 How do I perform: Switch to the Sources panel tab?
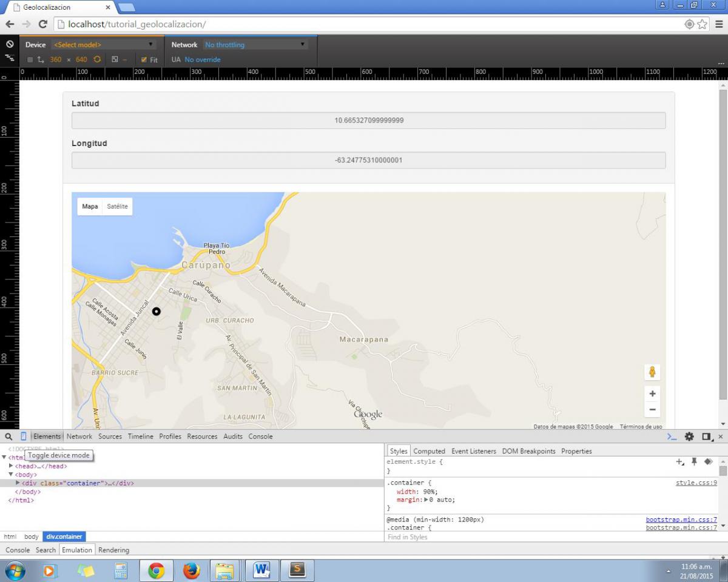(110, 436)
